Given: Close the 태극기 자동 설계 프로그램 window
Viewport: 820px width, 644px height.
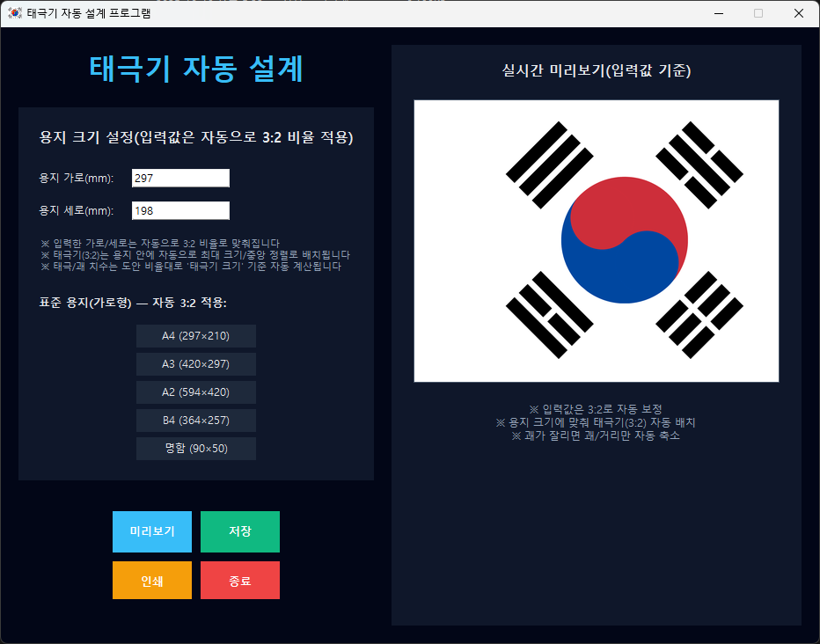Looking at the screenshot, I should [799, 13].
